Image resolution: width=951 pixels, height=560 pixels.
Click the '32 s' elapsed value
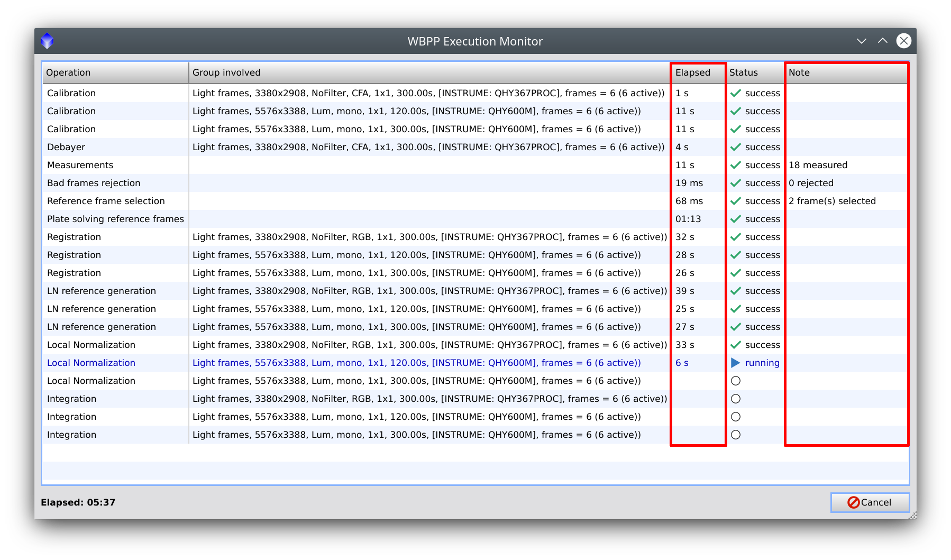pyautogui.click(x=684, y=237)
